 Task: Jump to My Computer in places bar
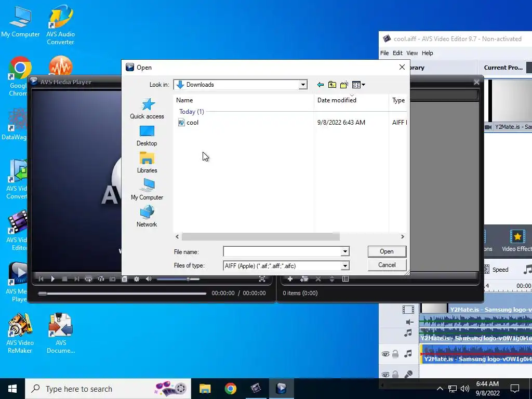point(147,189)
